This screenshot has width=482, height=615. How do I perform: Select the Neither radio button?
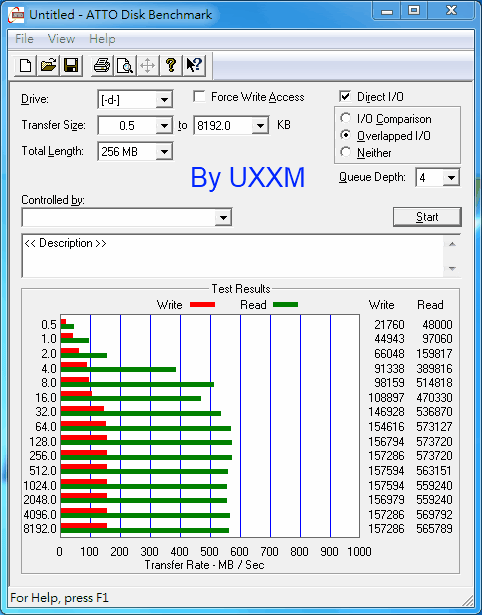346,152
